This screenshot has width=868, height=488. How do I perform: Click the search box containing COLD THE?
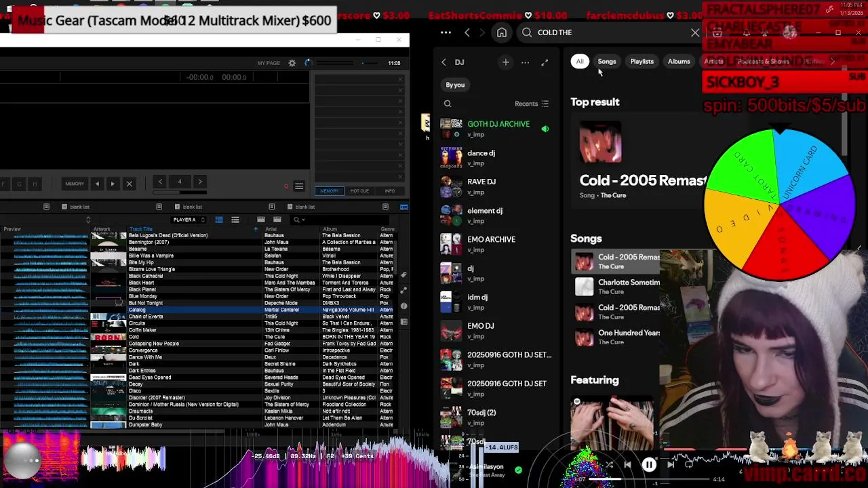pos(610,33)
